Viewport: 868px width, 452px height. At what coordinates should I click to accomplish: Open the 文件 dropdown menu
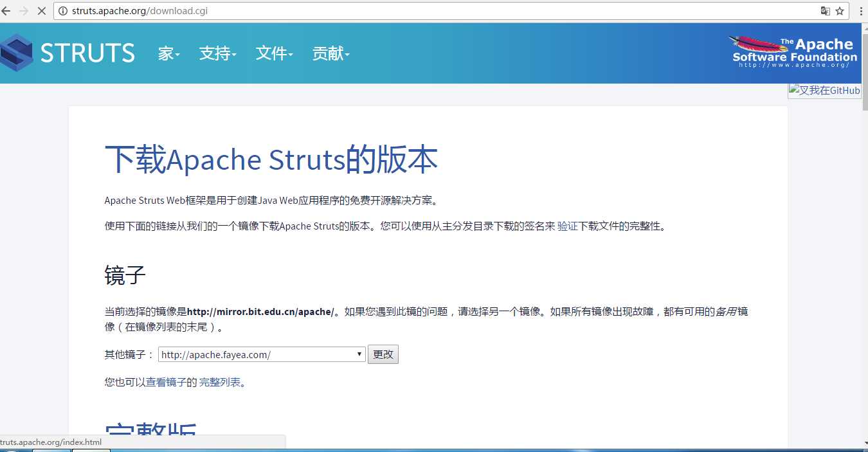275,53
